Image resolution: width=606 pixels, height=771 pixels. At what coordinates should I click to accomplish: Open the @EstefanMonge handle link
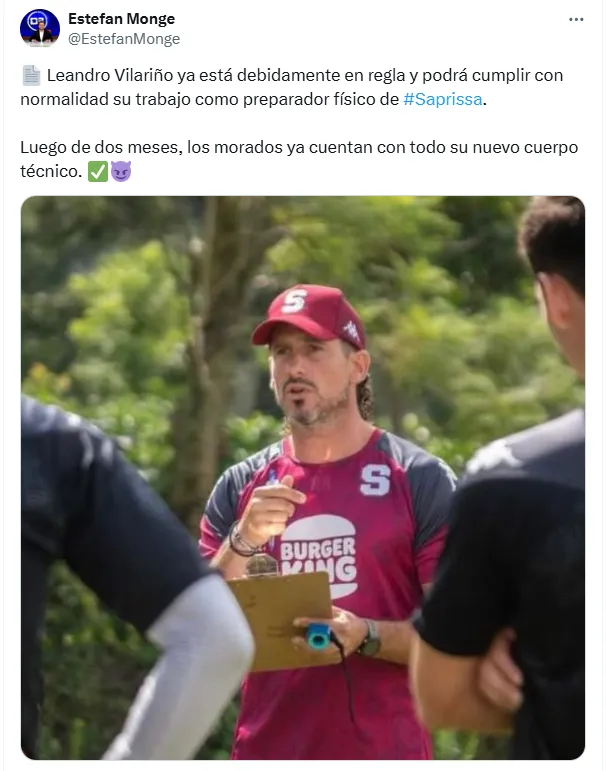click(x=124, y=39)
